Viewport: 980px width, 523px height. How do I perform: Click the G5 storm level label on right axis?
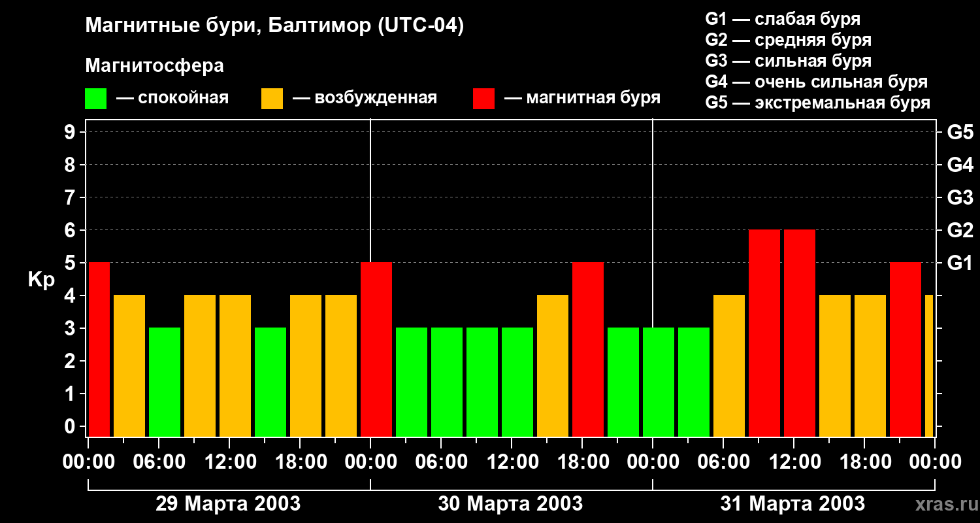click(960, 132)
